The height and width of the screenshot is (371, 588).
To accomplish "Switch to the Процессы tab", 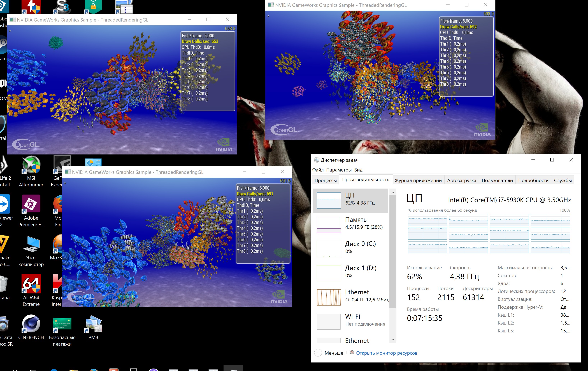I will [325, 180].
